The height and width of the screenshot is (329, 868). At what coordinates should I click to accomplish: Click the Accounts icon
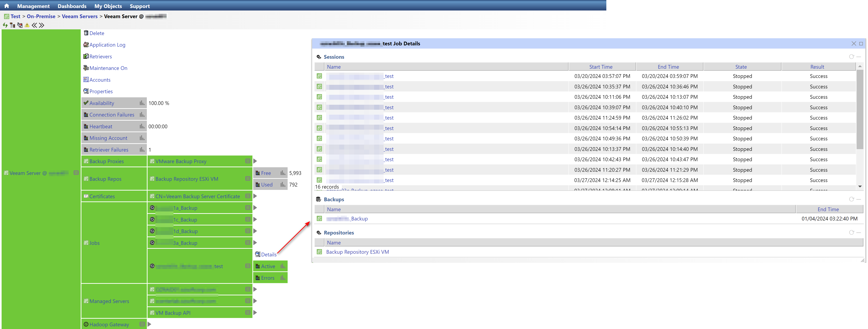86,80
